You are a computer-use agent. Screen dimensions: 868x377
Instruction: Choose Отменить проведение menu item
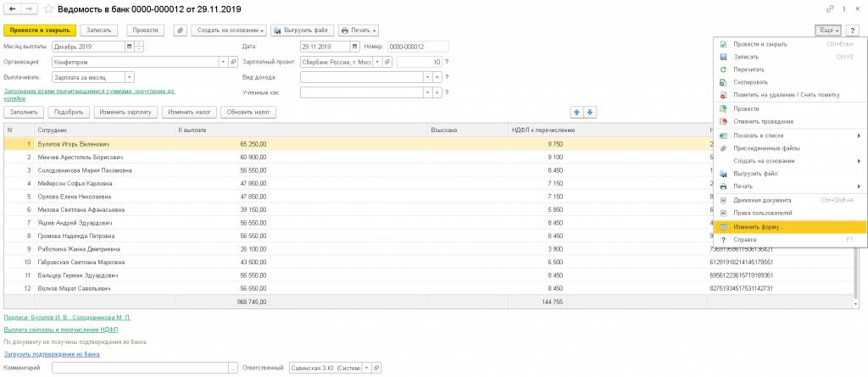[x=790, y=122]
